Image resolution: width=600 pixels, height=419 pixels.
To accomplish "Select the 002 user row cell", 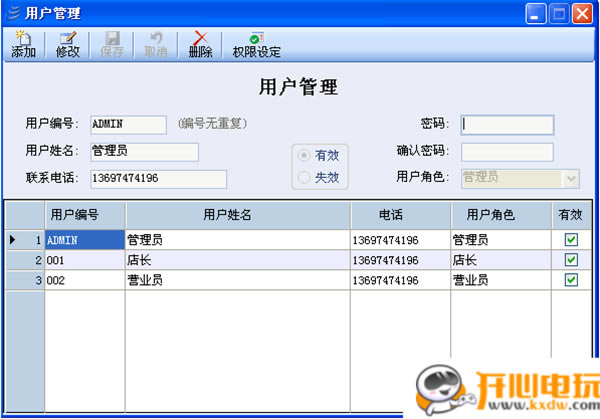I will pyautogui.click(x=85, y=280).
